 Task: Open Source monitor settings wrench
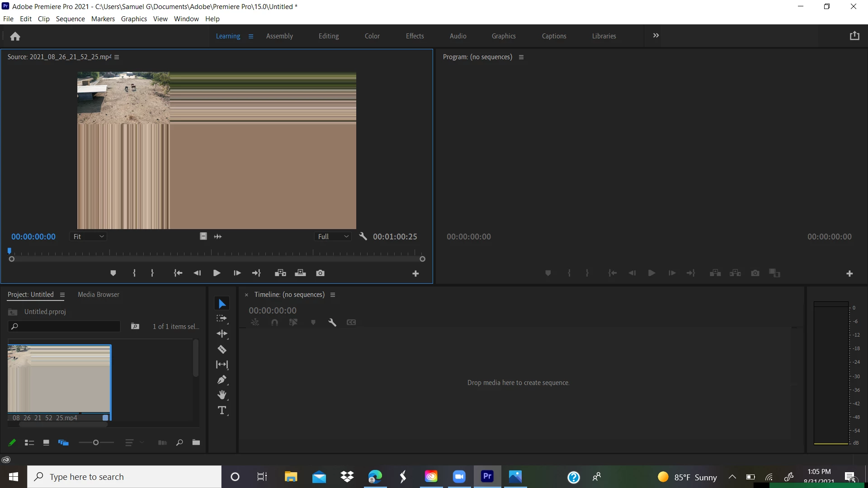point(363,236)
